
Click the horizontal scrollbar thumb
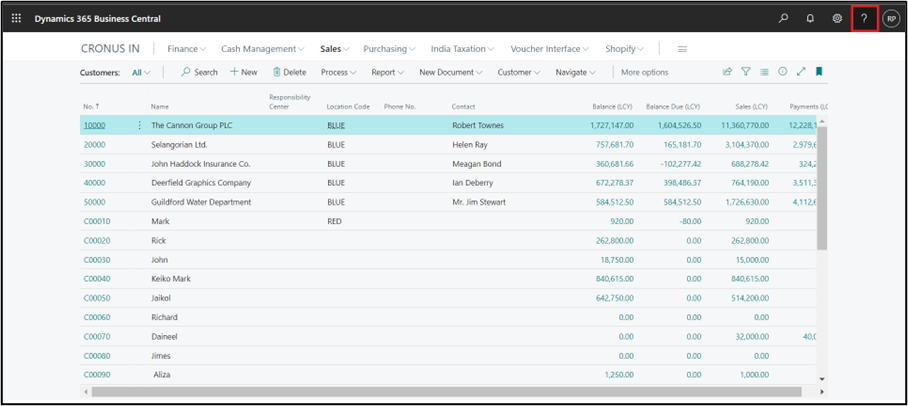[x=446, y=392]
